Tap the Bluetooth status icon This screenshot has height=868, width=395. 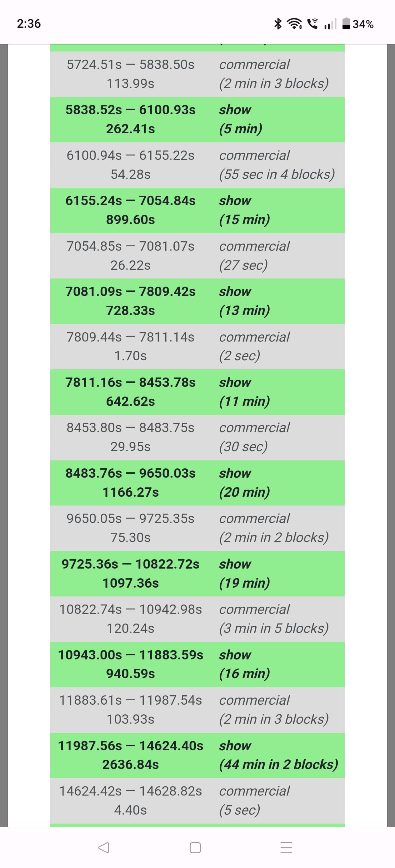(x=277, y=24)
